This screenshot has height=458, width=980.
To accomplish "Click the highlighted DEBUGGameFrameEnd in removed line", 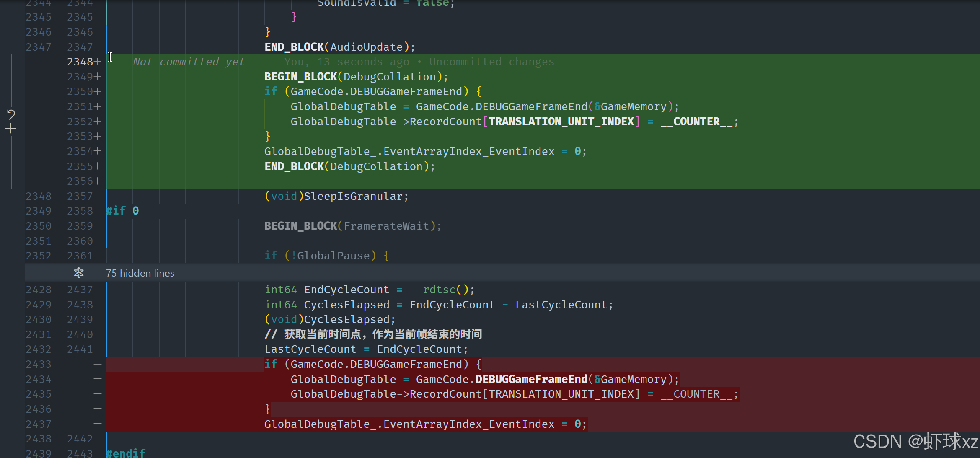I will coord(531,379).
